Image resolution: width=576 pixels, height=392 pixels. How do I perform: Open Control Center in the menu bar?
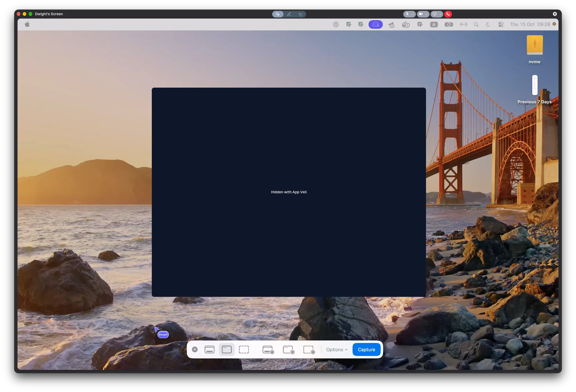coord(500,24)
